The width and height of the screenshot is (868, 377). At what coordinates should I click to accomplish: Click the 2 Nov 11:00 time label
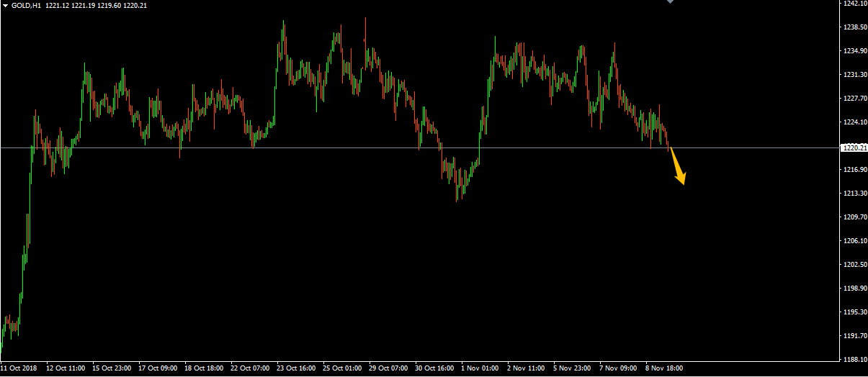[526, 368]
